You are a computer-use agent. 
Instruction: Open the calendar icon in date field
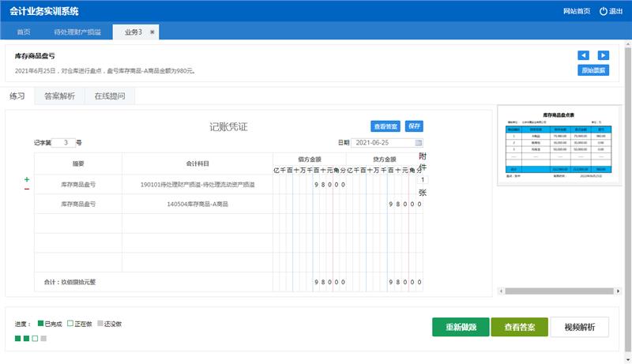click(x=418, y=143)
